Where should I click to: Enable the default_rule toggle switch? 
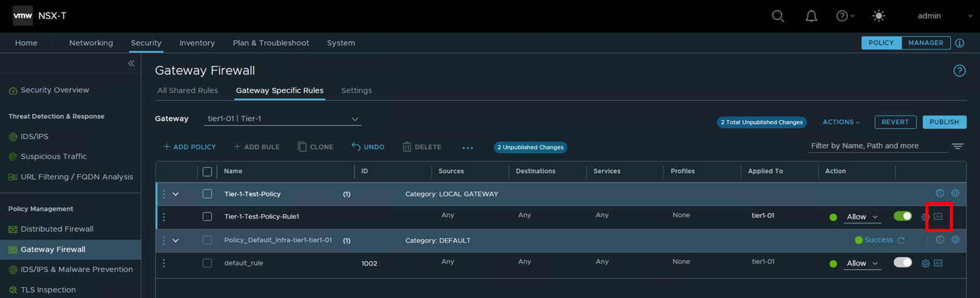pyautogui.click(x=903, y=262)
